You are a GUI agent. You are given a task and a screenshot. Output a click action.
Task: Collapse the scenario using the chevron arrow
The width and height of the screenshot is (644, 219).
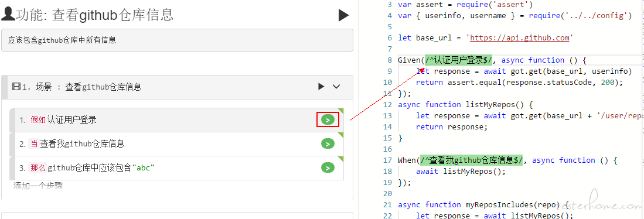click(x=336, y=87)
